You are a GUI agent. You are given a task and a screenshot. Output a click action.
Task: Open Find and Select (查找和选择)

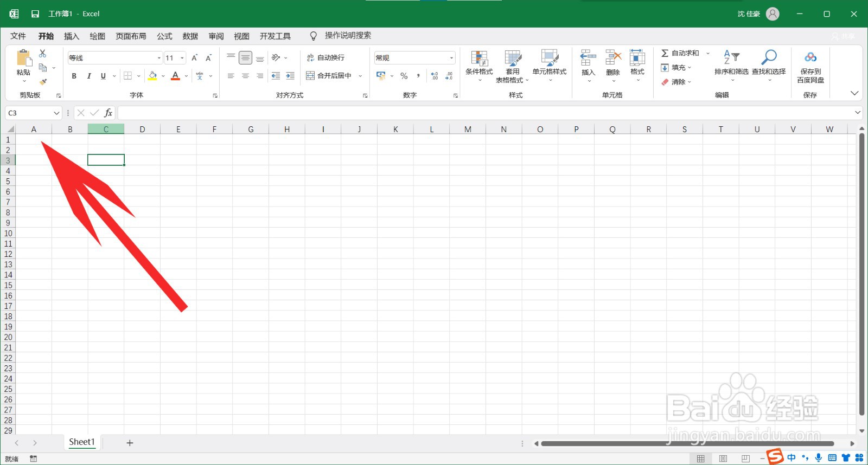769,66
